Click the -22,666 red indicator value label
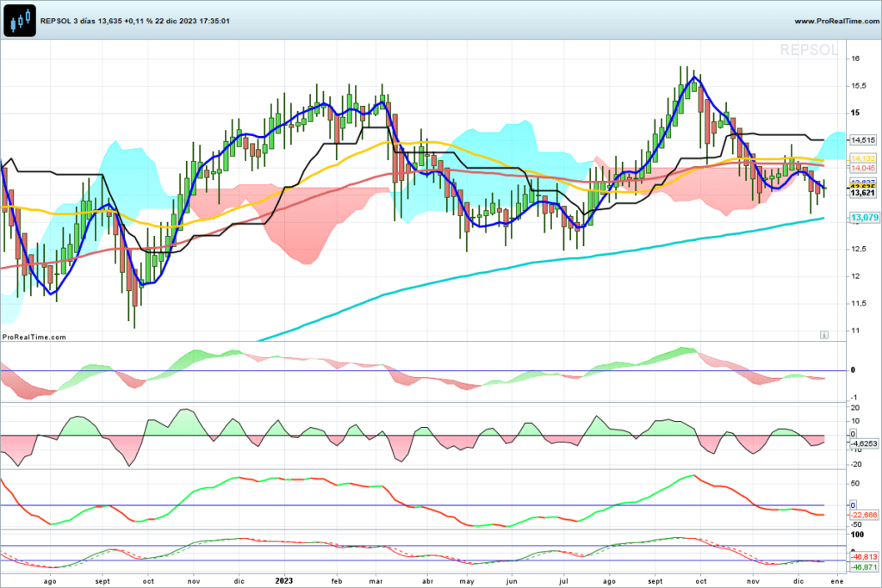 click(x=863, y=515)
